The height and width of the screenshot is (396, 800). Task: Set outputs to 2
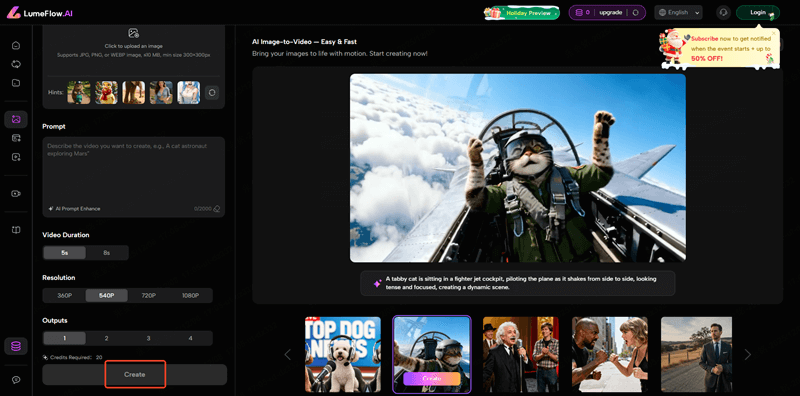pos(107,338)
